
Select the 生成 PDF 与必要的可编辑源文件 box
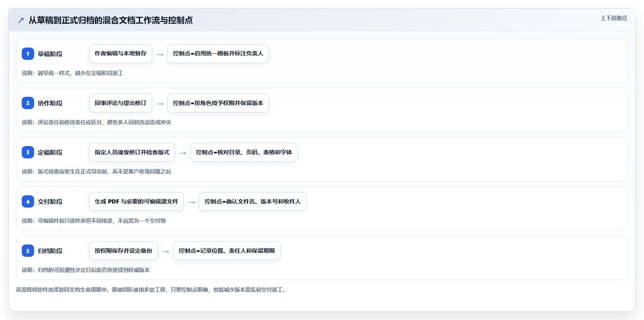coord(136,201)
